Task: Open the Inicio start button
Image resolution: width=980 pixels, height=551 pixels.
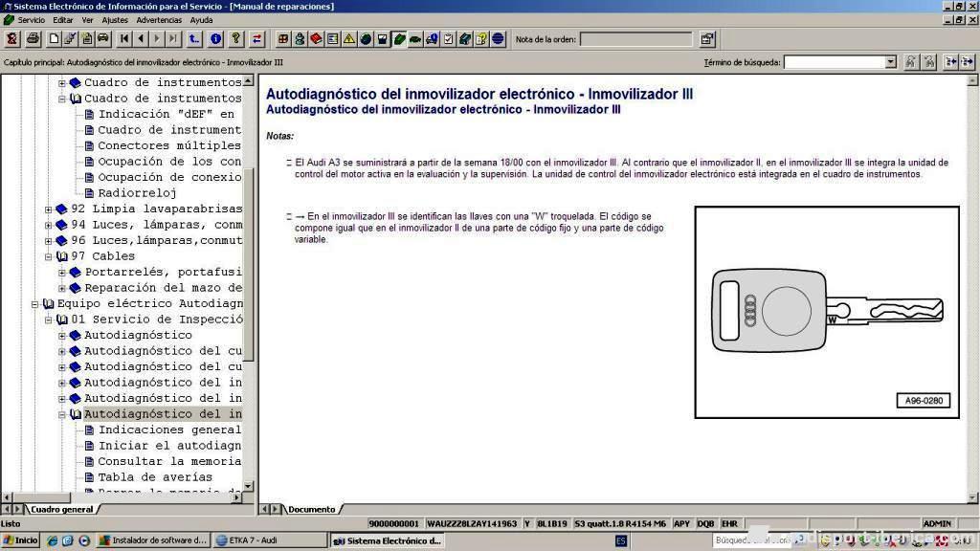Action: point(21,540)
